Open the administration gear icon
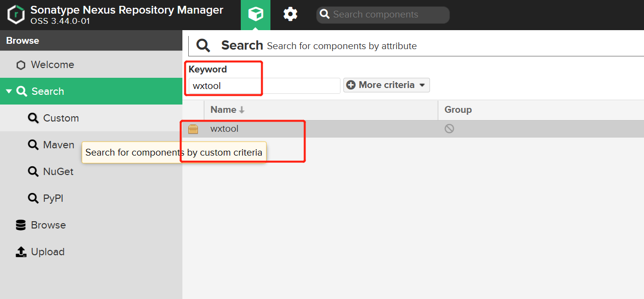644x299 pixels. coord(290,15)
